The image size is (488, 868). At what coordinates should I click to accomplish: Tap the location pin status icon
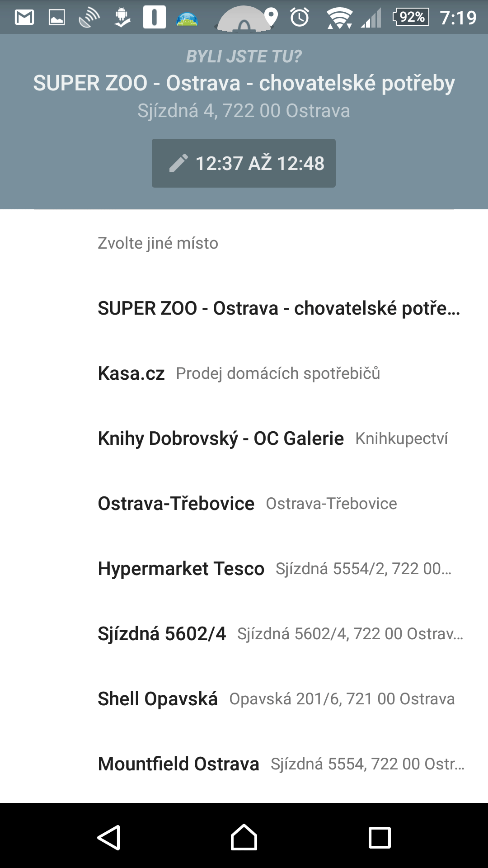click(271, 17)
